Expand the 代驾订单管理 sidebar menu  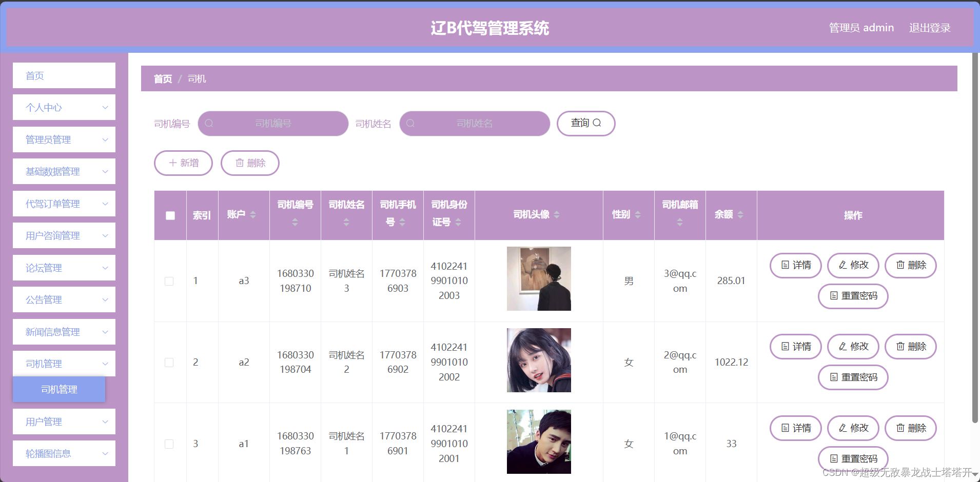coord(64,204)
